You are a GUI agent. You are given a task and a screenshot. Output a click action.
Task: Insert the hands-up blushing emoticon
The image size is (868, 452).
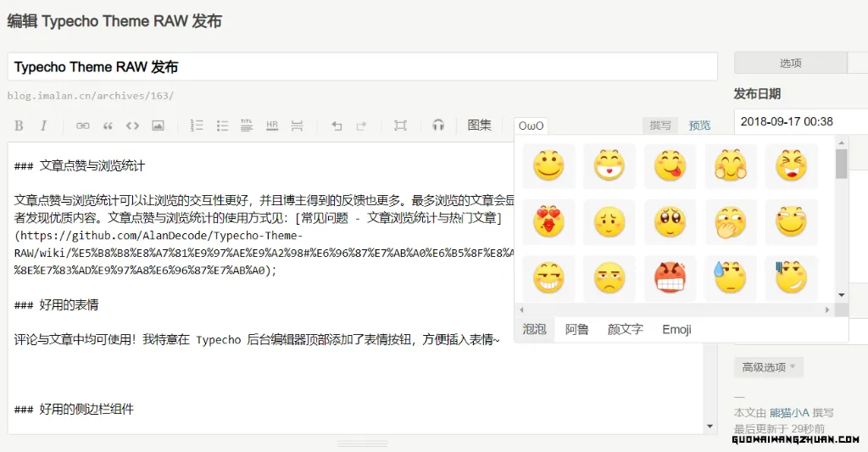click(731, 165)
